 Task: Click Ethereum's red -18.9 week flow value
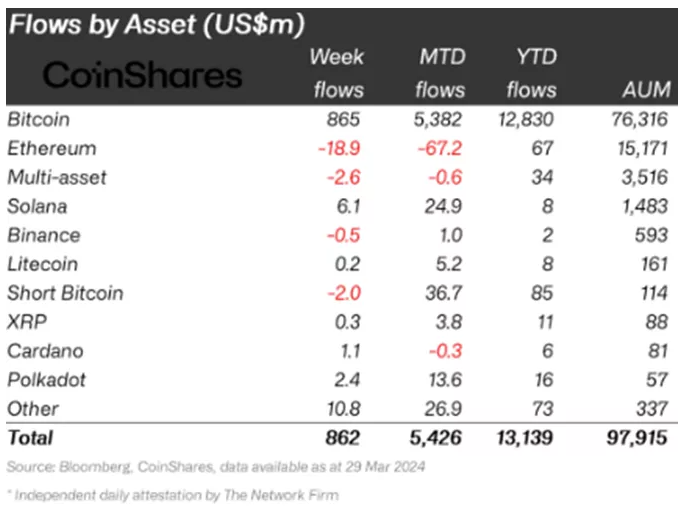pos(341,148)
